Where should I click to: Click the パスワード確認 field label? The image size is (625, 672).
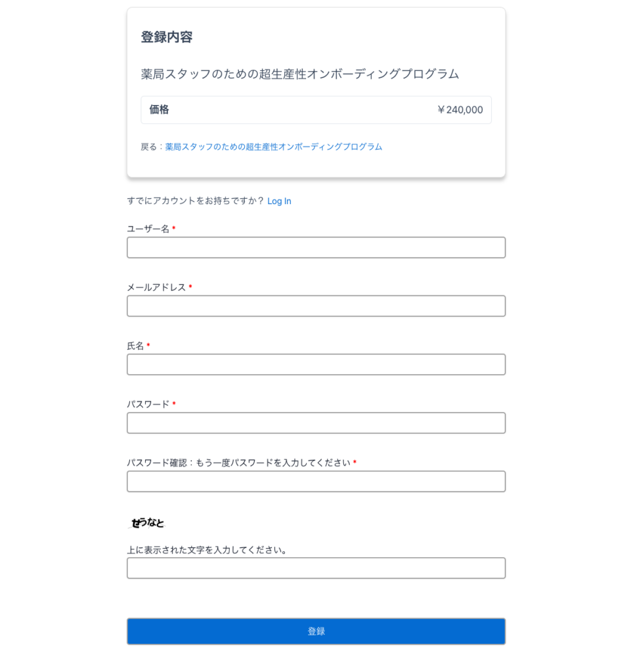[x=238, y=462]
